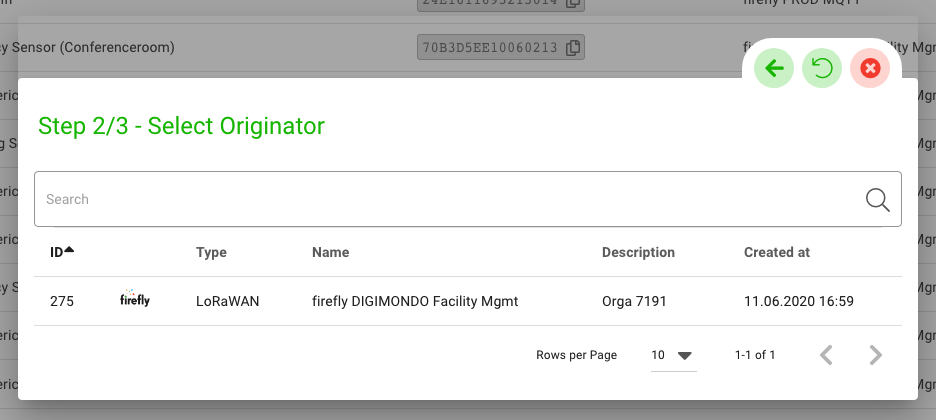Image resolution: width=936 pixels, height=420 pixels.
Task: Sort by the Created at column
Action: (x=776, y=253)
